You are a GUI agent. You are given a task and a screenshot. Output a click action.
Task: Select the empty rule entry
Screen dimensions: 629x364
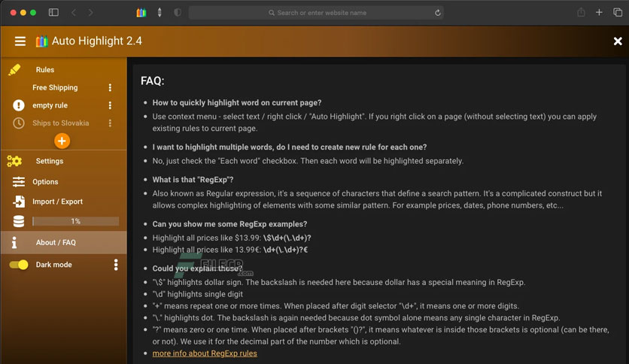click(x=50, y=105)
